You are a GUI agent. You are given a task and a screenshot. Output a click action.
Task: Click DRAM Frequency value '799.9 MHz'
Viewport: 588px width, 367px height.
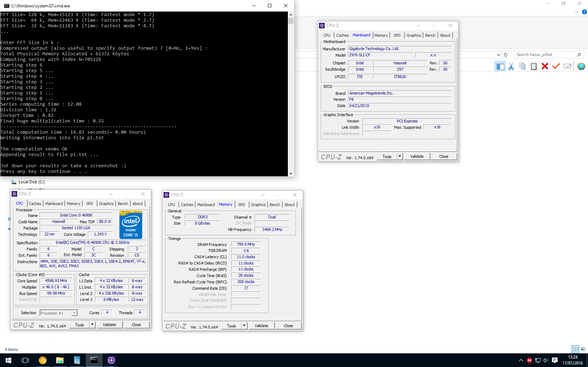coord(246,245)
